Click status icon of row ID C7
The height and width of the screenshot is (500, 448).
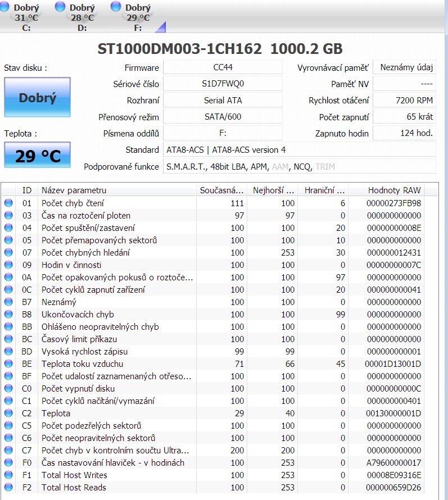coord(8,450)
